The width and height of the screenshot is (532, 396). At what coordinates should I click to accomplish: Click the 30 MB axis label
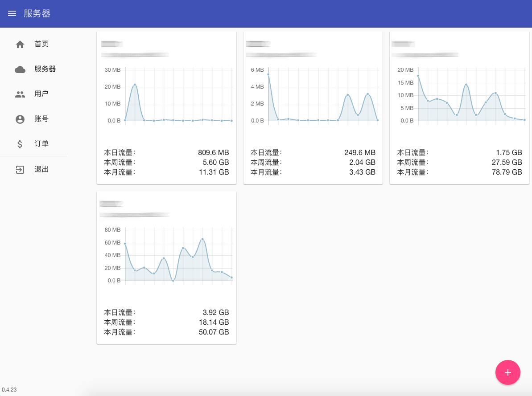tap(113, 70)
